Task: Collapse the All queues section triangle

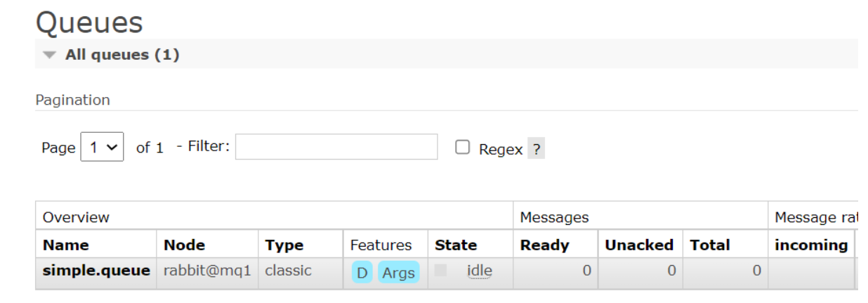Action: [48, 55]
